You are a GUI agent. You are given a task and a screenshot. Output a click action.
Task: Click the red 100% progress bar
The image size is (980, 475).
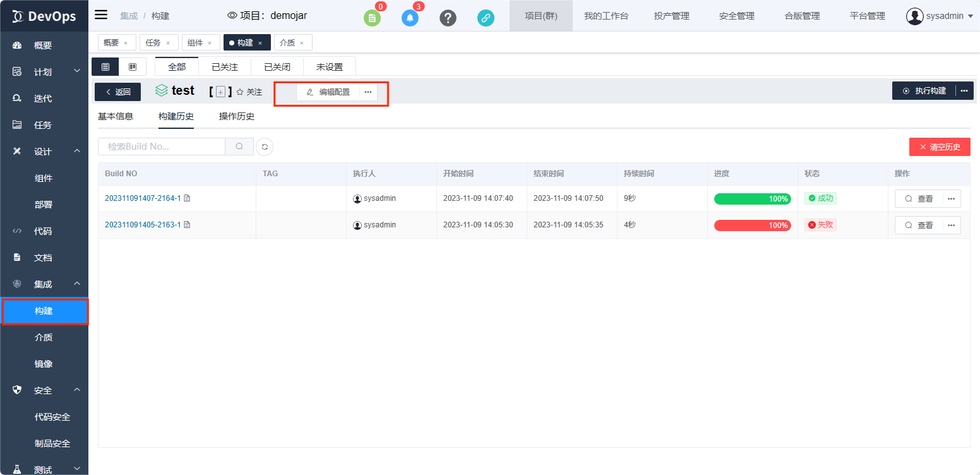coord(752,225)
